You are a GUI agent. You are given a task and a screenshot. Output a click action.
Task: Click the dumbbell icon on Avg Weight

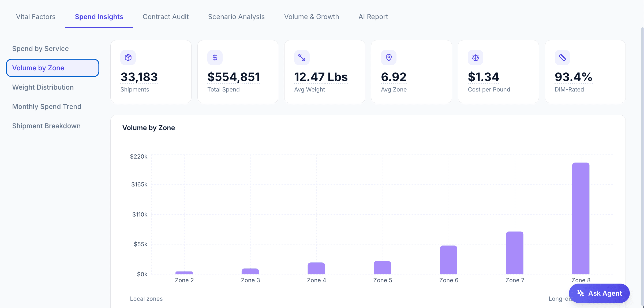302,57
